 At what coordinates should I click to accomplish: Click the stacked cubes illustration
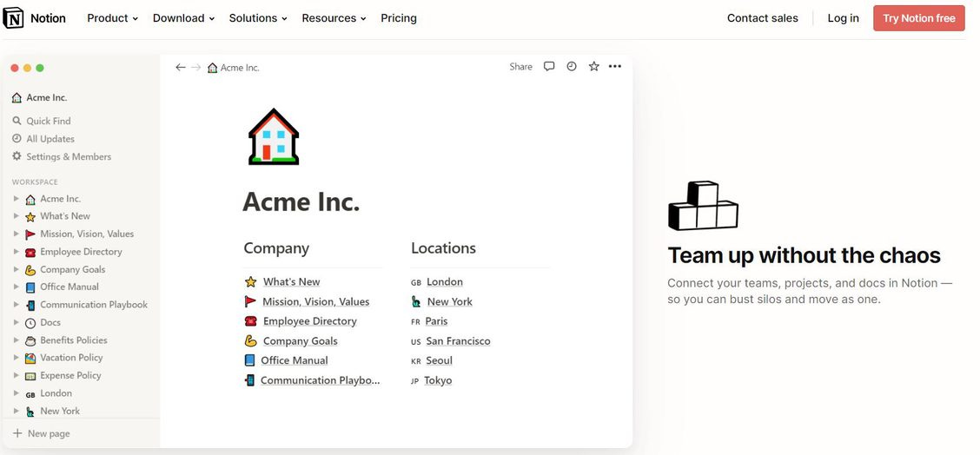703,206
